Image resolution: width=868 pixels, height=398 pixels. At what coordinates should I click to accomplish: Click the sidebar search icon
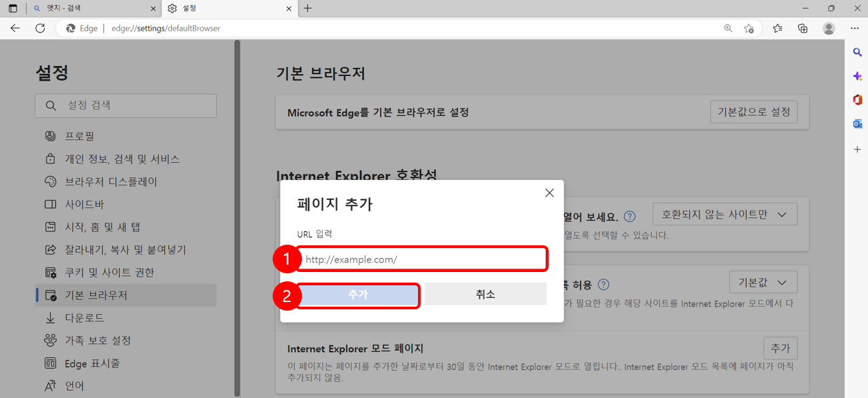(x=857, y=52)
